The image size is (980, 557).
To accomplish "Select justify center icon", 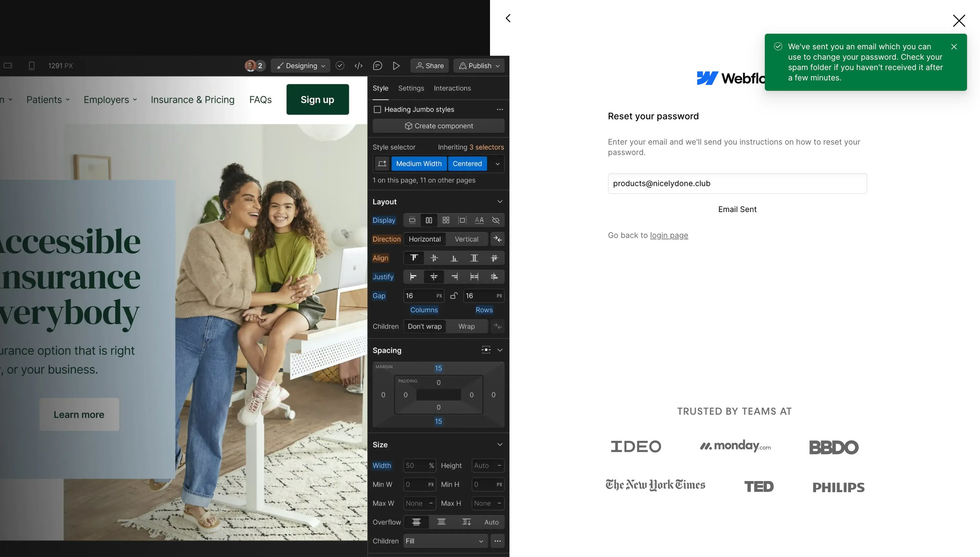I will [434, 277].
